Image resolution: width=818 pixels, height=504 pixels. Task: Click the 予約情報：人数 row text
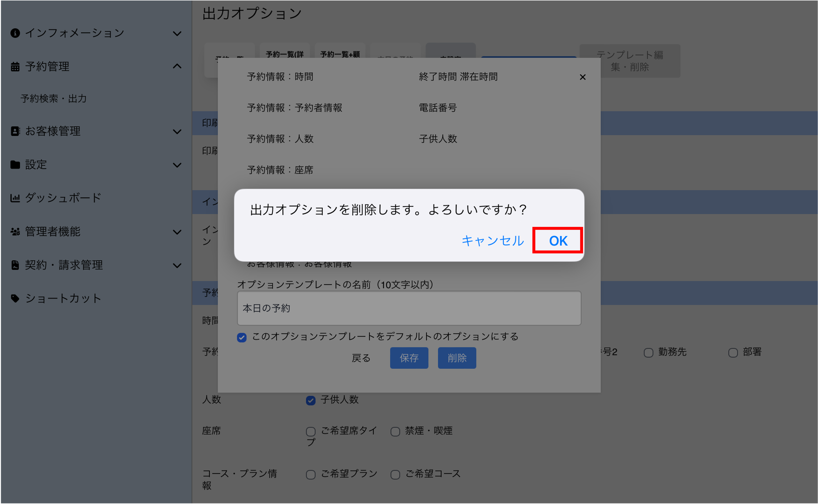tap(280, 139)
